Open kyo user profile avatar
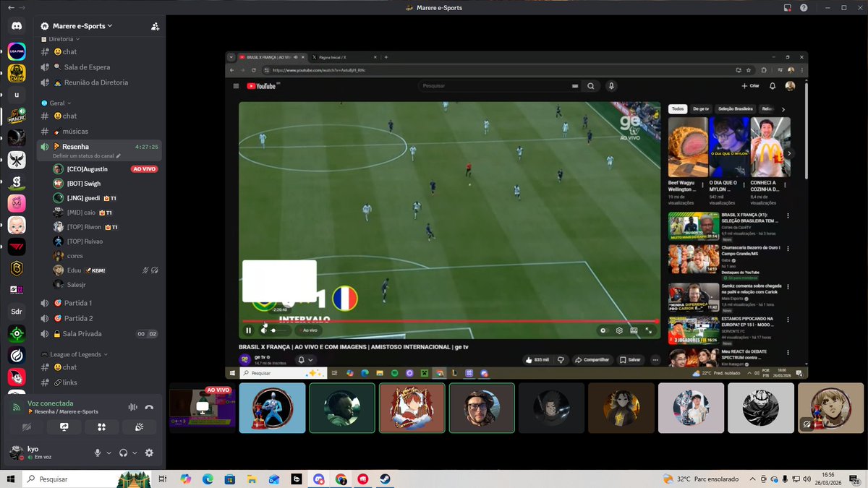The height and width of the screenshot is (488, 868). [x=16, y=453]
